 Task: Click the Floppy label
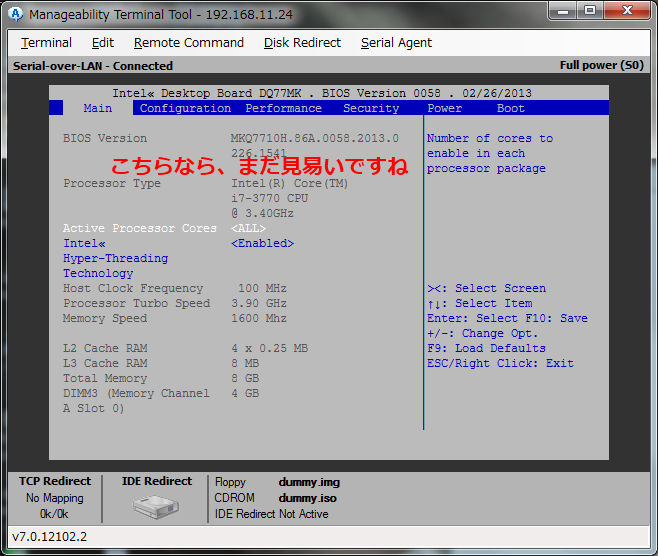(x=230, y=482)
